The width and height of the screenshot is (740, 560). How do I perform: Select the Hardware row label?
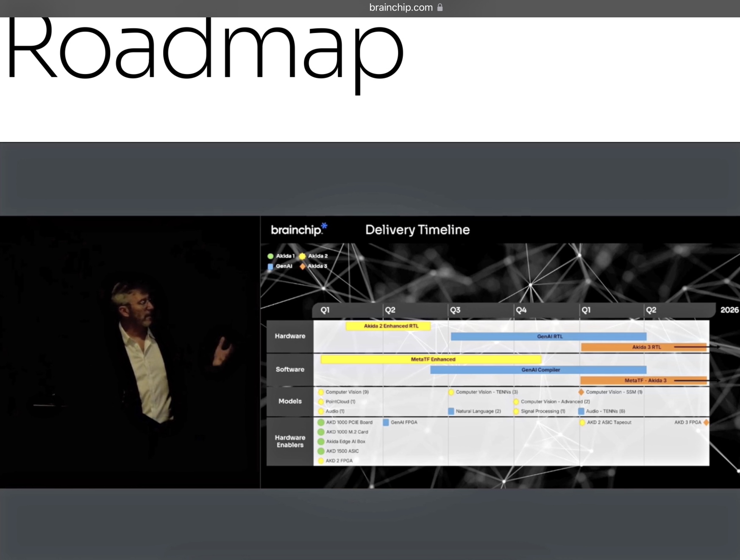[290, 336]
